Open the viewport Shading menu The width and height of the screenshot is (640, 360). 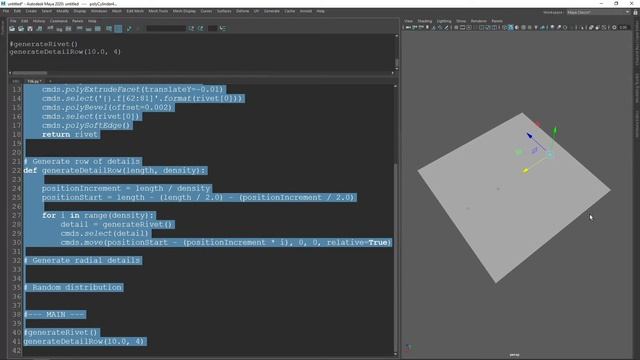pyautogui.click(x=424, y=21)
